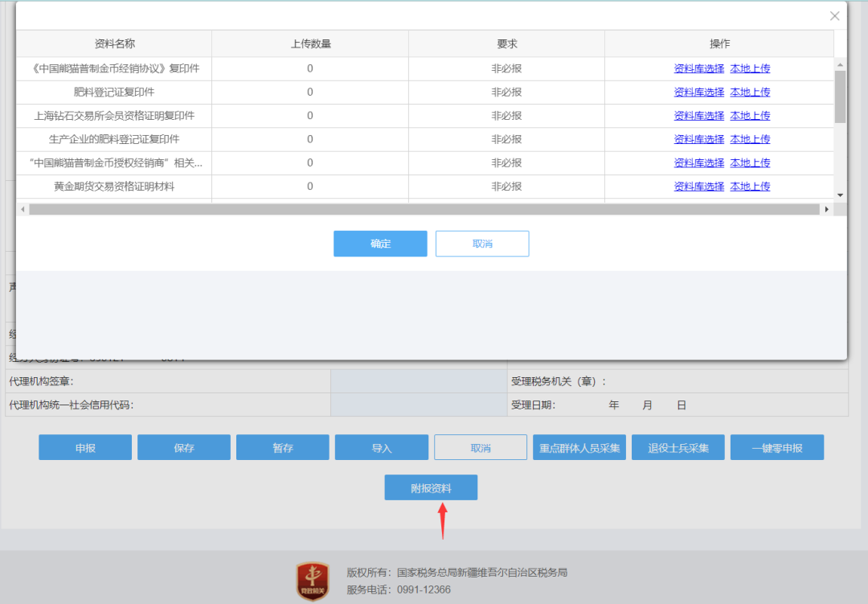Click 取消 in the attachment dialog
Viewport: 868px width, 604px height.
pyautogui.click(x=482, y=244)
